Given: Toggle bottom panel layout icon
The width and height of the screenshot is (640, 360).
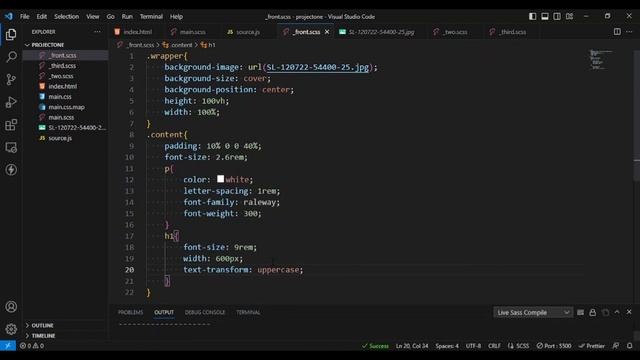Looking at the screenshot, I should coord(545,16).
